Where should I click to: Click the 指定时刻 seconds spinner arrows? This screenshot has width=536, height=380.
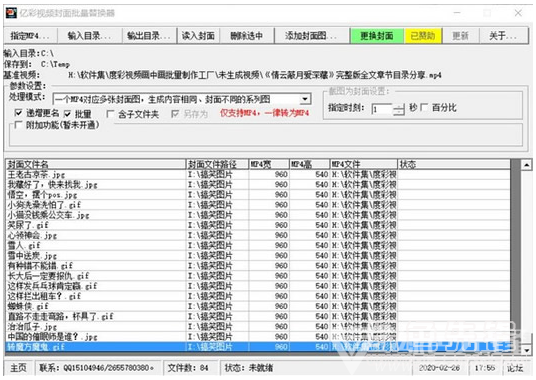[x=399, y=109]
